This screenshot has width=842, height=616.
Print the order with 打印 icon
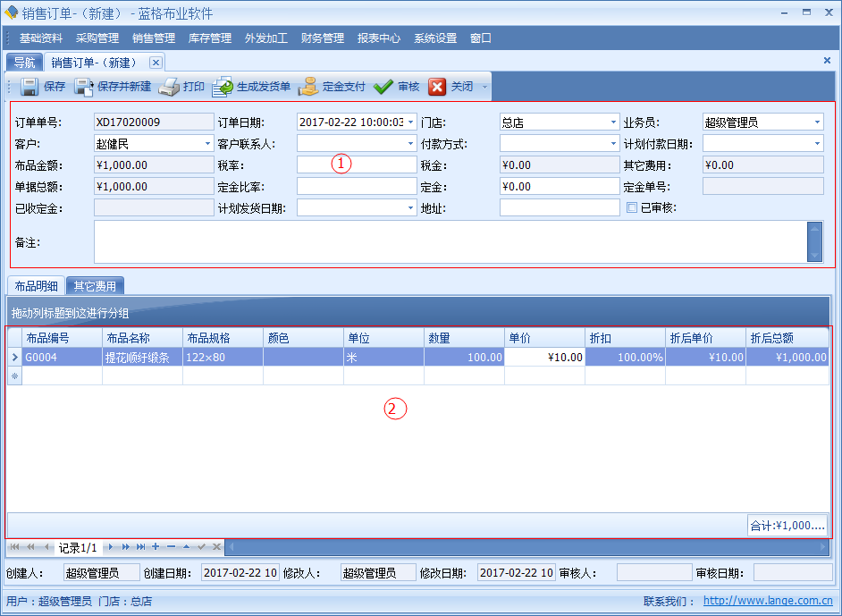click(x=169, y=87)
